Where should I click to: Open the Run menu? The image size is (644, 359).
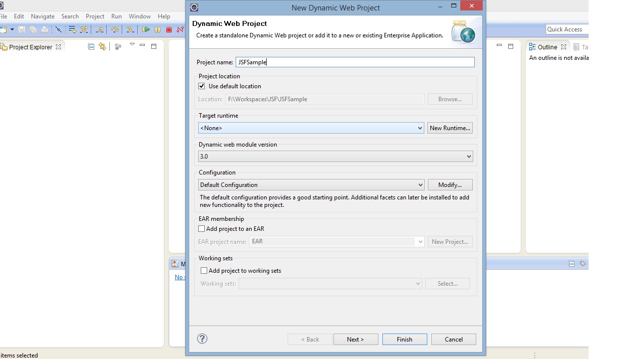pos(116,16)
